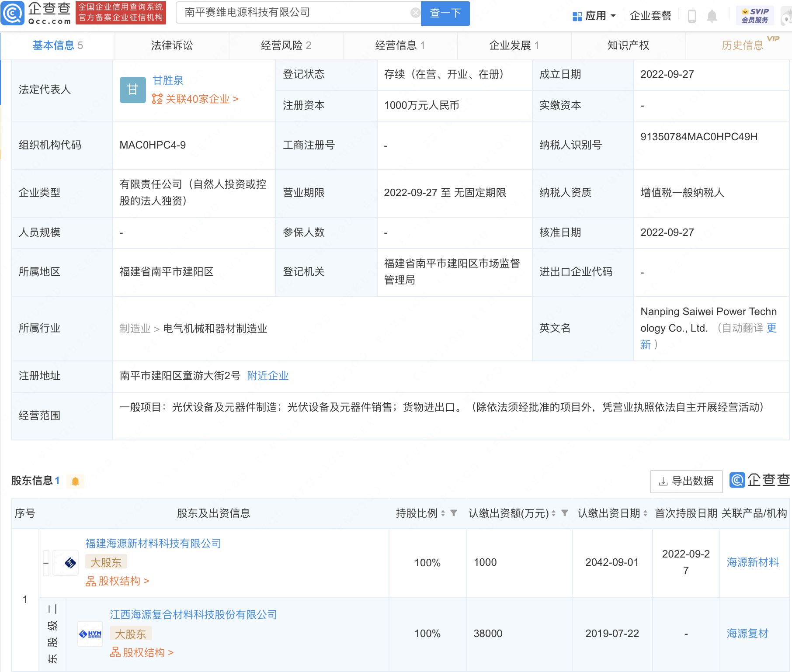This screenshot has width=792, height=672.
Task: Click 导出数据 export button
Action: pyautogui.click(x=686, y=481)
